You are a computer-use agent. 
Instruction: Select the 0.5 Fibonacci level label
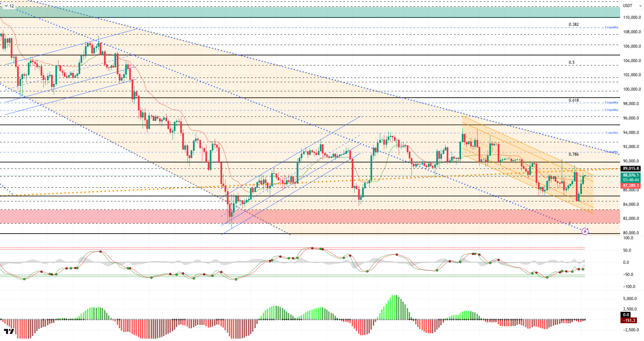click(x=572, y=62)
